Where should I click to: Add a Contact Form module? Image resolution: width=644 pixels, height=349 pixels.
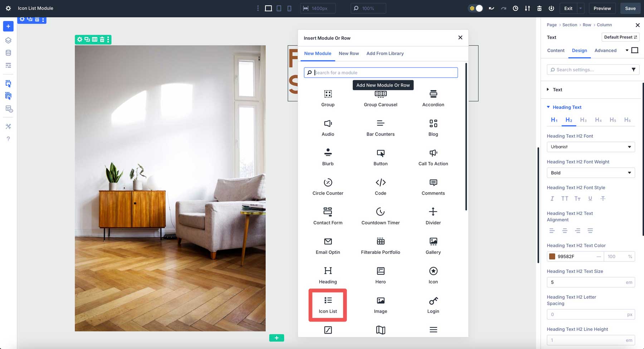[x=327, y=216]
